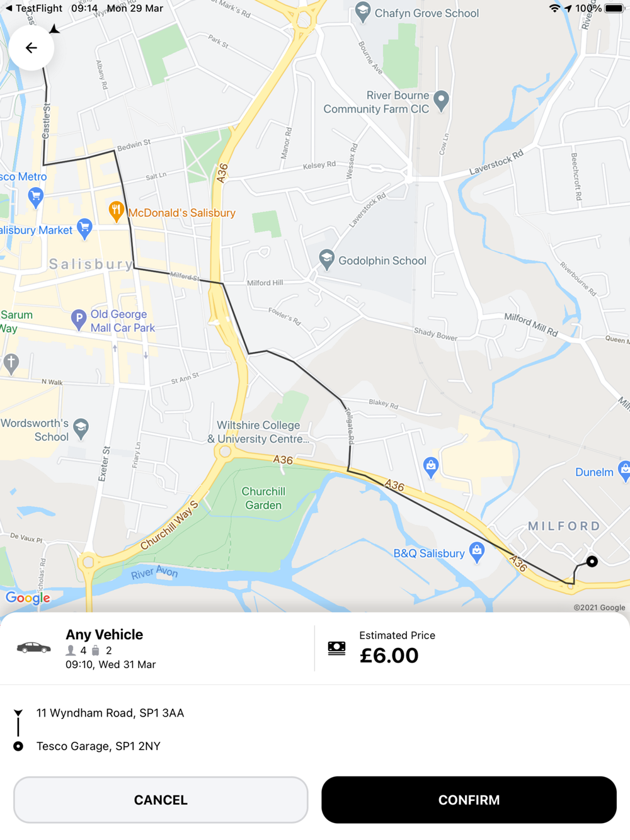Tap the destination dot at route end

point(592,561)
